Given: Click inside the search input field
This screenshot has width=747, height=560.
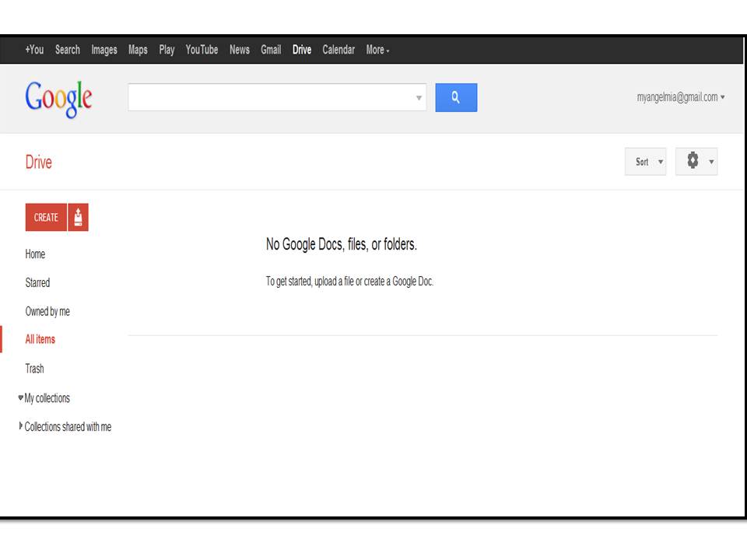Looking at the screenshot, I should tap(272, 97).
